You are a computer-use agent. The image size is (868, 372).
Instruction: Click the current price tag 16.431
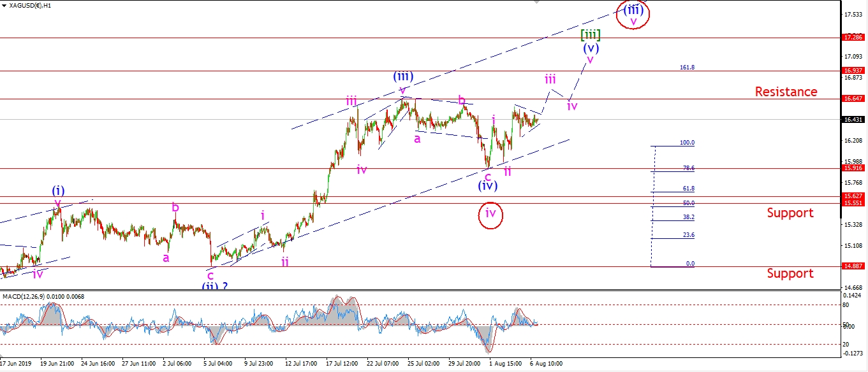853,120
